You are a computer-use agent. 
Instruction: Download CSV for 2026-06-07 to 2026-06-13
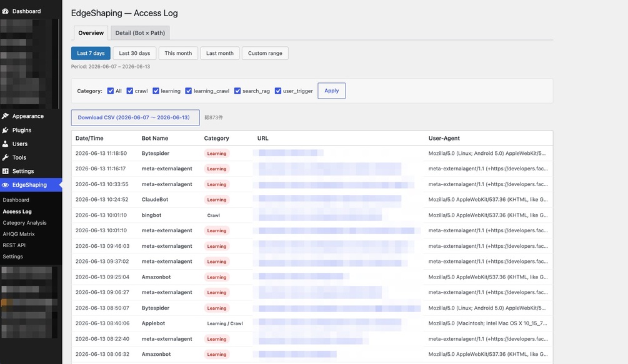click(136, 117)
